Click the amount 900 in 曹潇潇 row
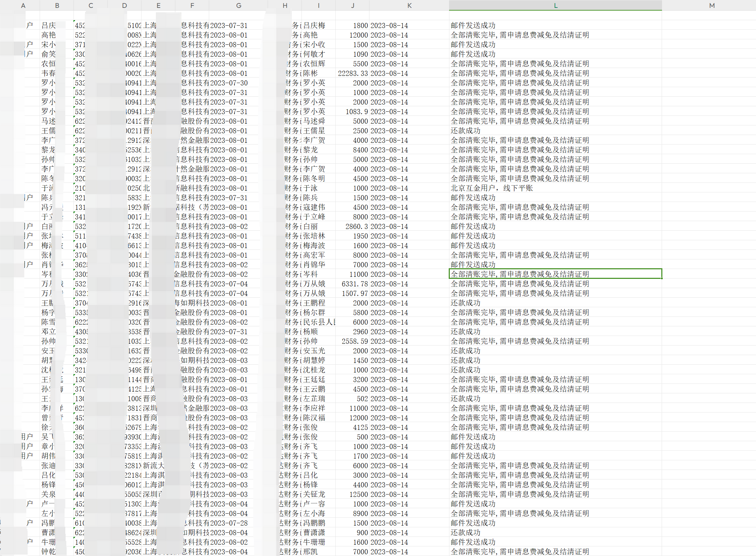 (x=352, y=533)
